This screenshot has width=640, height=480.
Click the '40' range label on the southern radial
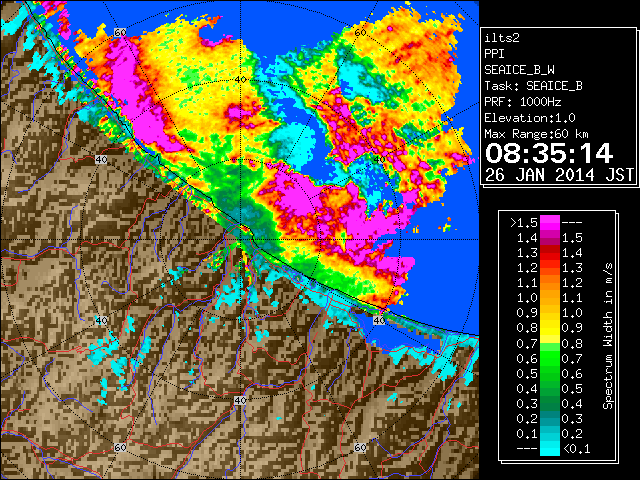pyautogui.click(x=240, y=400)
